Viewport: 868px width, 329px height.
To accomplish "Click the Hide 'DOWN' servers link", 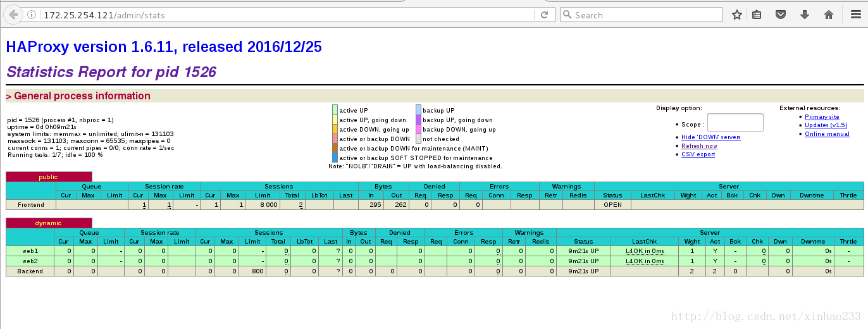I will [711, 137].
